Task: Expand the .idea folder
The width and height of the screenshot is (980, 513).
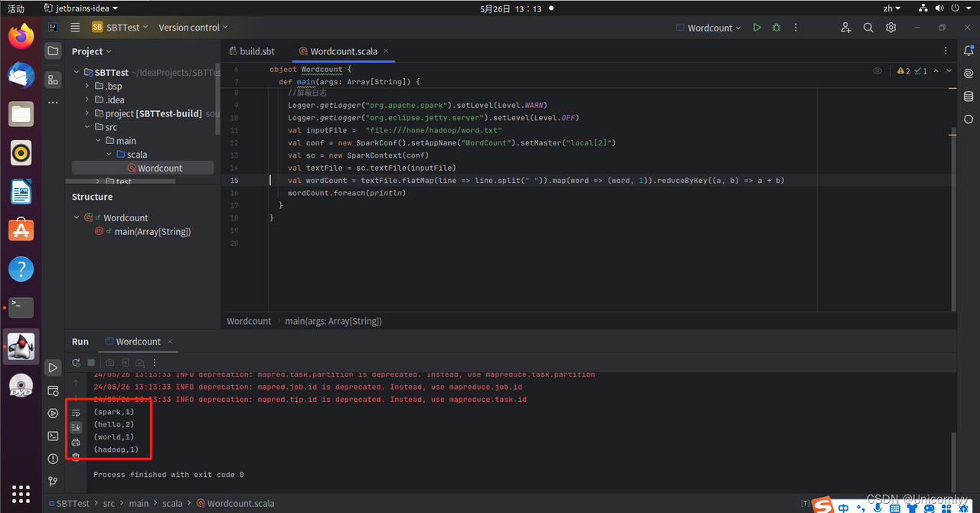Action: [x=88, y=100]
